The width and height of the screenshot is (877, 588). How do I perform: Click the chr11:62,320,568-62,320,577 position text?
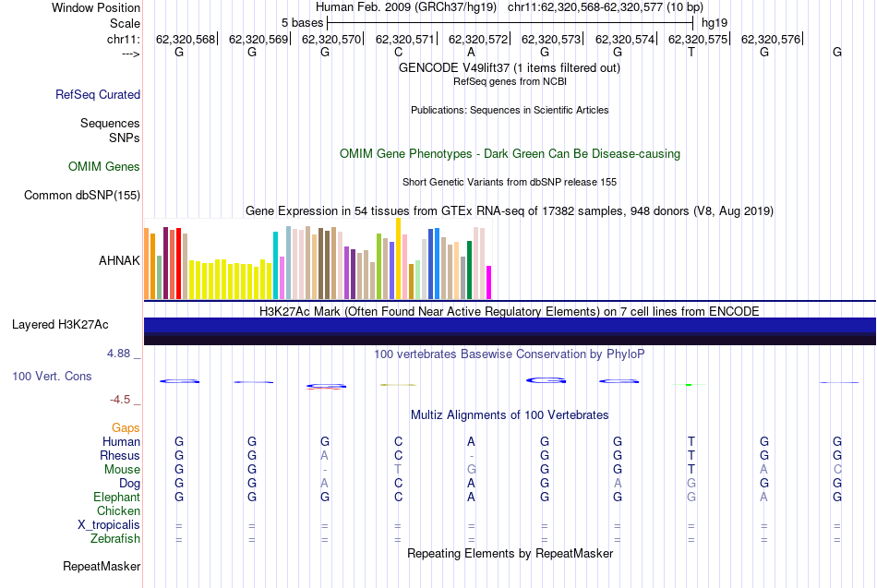pyautogui.click(x=606, y=7)
